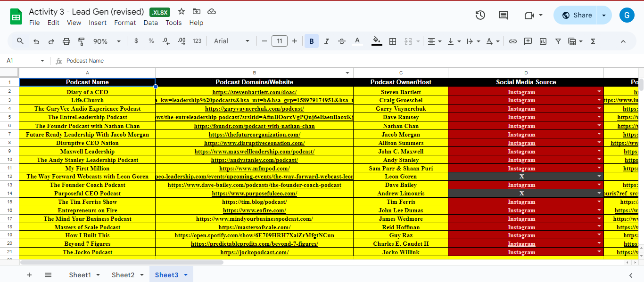Switch to Sheet2 tab
The width and height of the screenshot is (644, 282).
[x=123, y=275]
